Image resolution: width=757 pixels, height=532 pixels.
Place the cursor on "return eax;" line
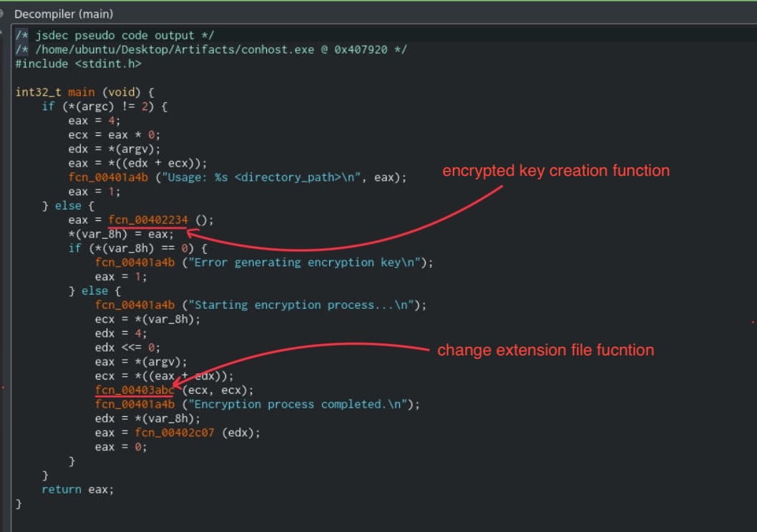pyautogui.click(x=77, y=490)
